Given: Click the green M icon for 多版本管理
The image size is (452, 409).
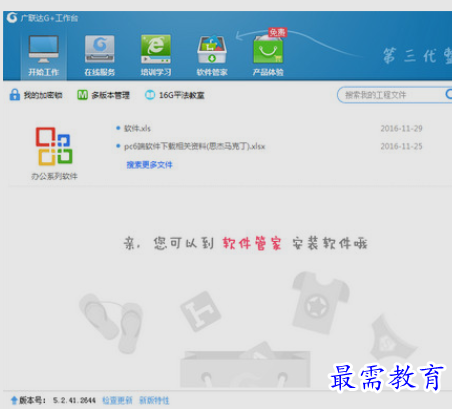Looking at the screenshot, I should (x=82, y=95).
